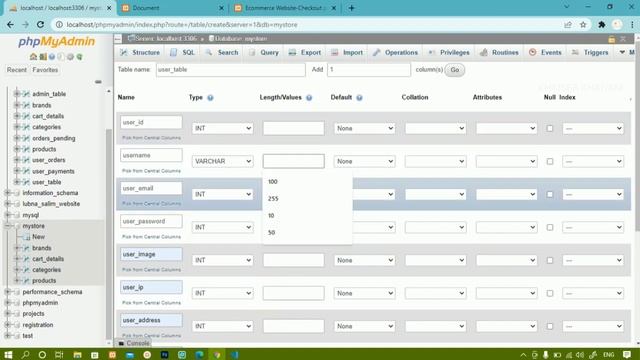Switch to the Document browser tab
Viewport: 640px width, 360px height.
pos(173,8)
